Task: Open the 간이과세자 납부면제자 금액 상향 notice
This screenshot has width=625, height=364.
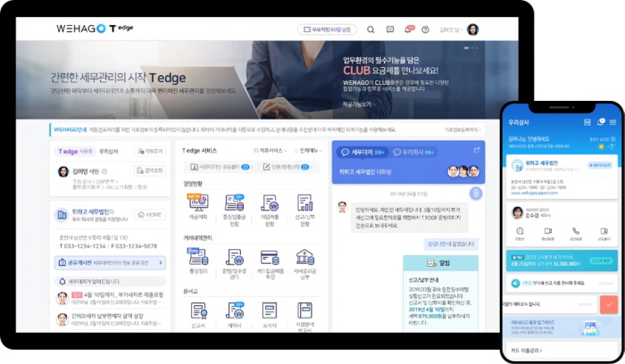Action: point(111,319)
